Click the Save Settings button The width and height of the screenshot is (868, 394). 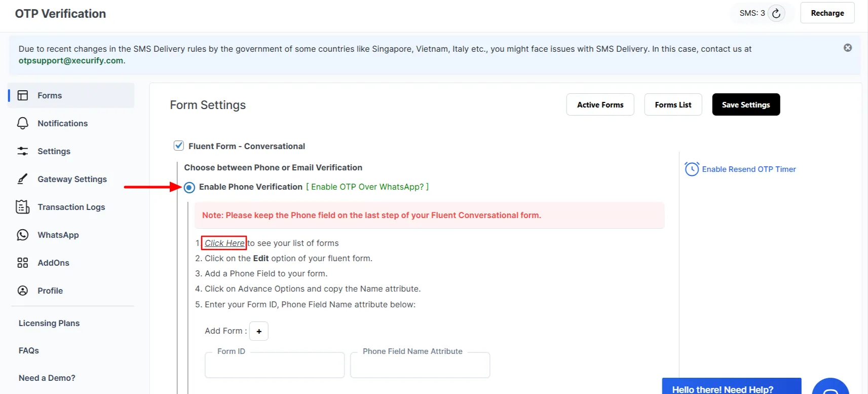coord(745,104)
